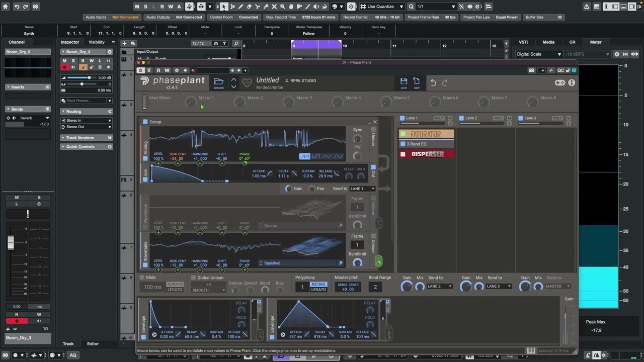Open the Send to LANE 1 dropdown
The width and height of the screenshot is (644, 362).
coord(362,189)
